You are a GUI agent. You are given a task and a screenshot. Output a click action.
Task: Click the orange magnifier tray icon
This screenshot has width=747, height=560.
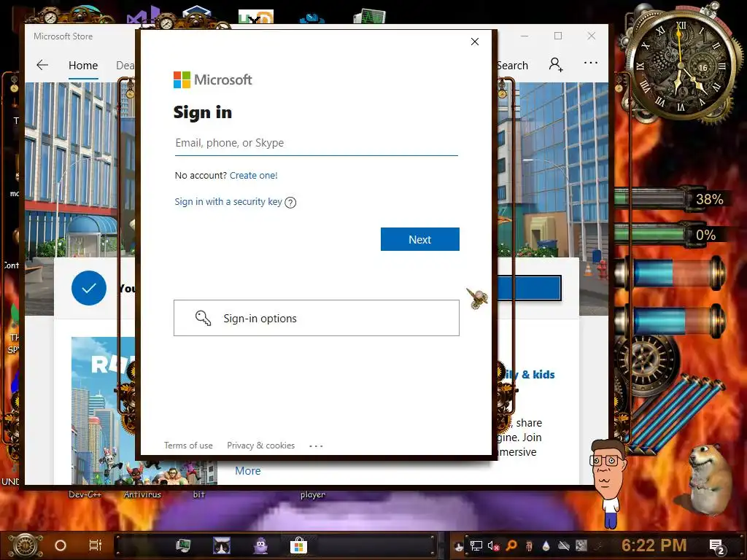tap(511, 545)
